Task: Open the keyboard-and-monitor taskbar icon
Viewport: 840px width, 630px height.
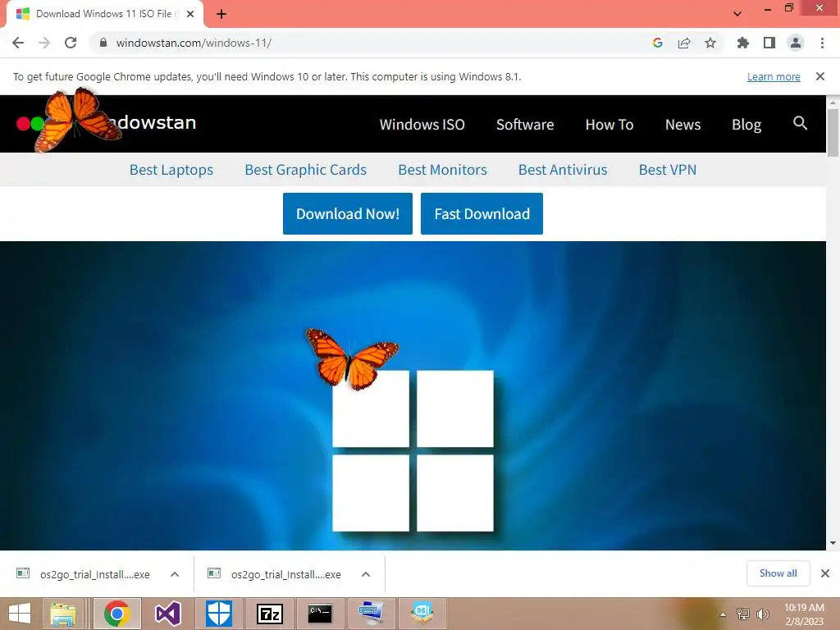Action: click(371, 614)
